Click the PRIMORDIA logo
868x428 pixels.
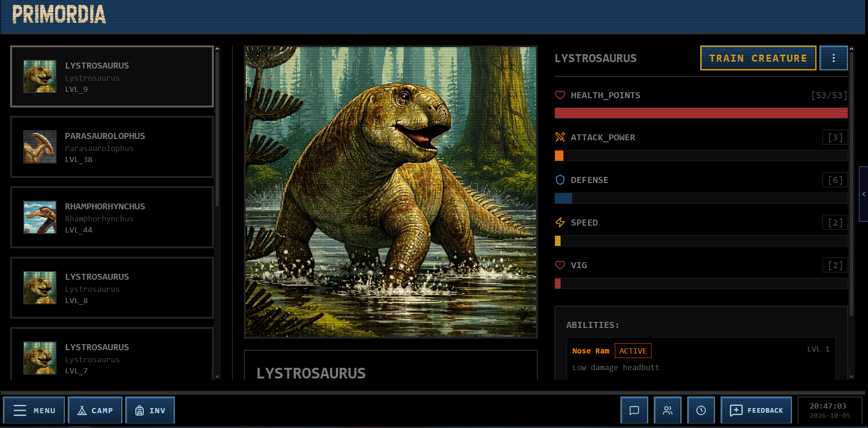pos(59,14)
